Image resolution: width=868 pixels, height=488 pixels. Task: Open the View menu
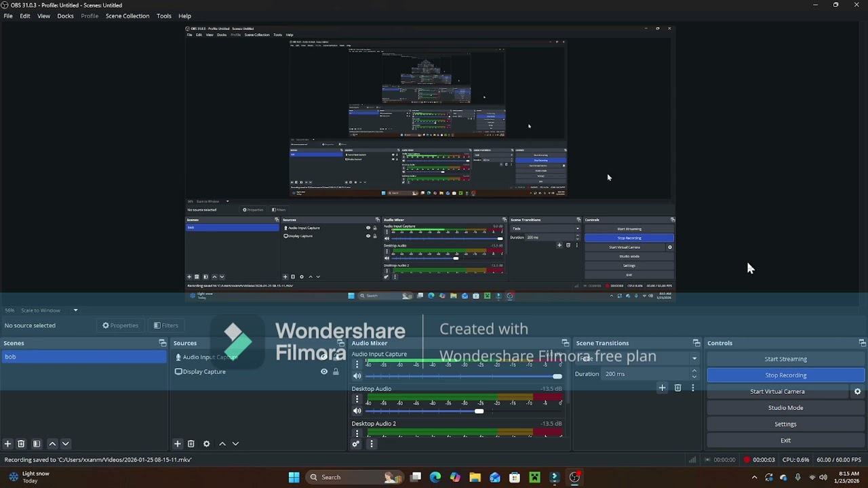pyautogui.click(x=43, y=16)
